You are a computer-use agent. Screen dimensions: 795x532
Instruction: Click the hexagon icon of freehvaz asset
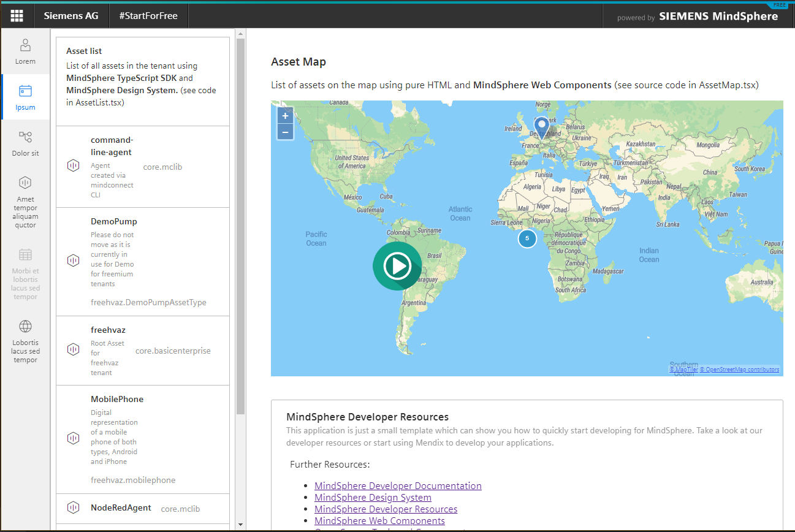click(x=74, y=349)
